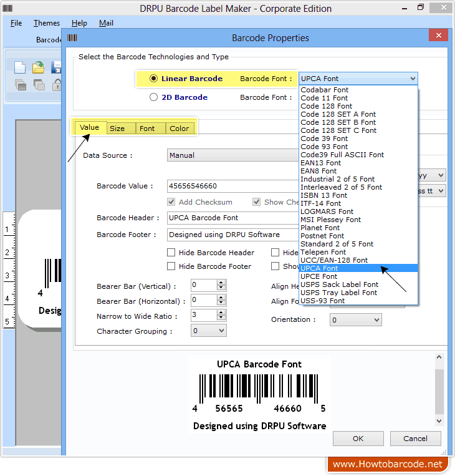Select LOGMARS Font from the list
The image size is (455, 476).
coord(358,211)
